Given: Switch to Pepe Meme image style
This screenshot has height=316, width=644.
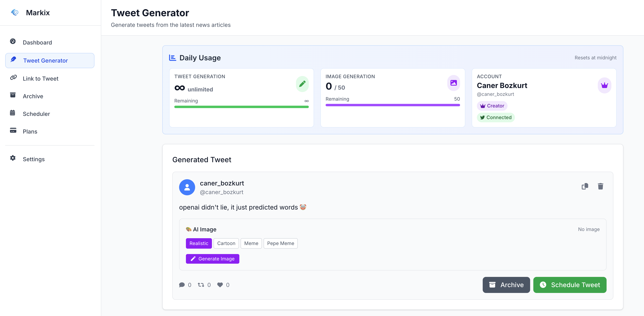Looking at the screenshot, I should coord(280,243).
